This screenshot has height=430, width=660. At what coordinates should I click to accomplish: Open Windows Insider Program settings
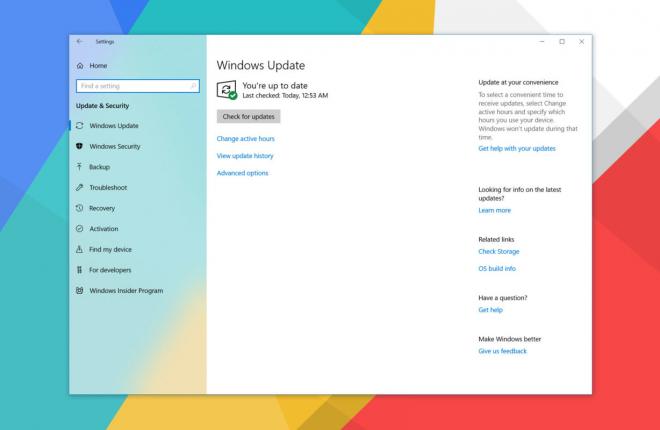click(x=126, y=290)
